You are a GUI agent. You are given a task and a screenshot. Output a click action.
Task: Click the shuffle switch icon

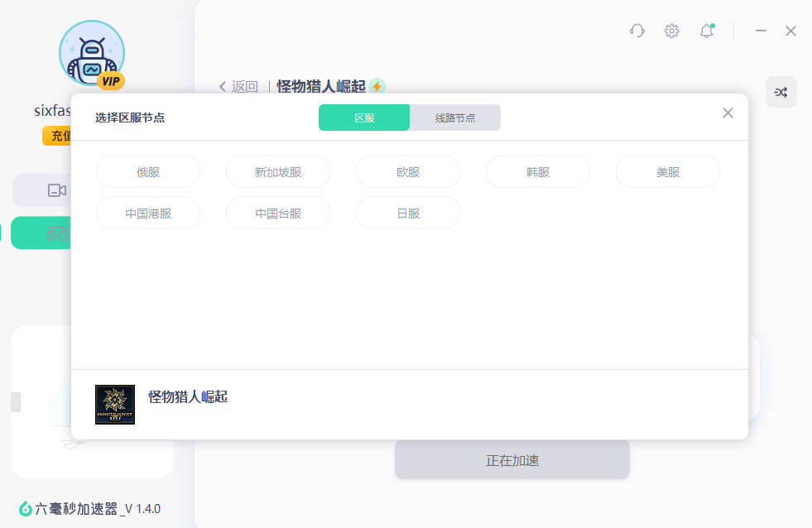(781, 92)
